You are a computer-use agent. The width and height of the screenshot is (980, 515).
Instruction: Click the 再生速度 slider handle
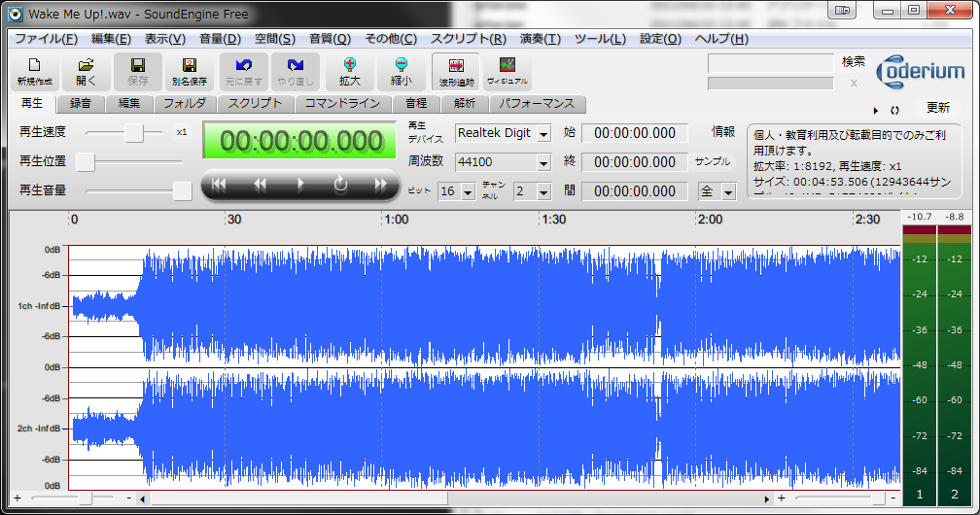[134, 132]
